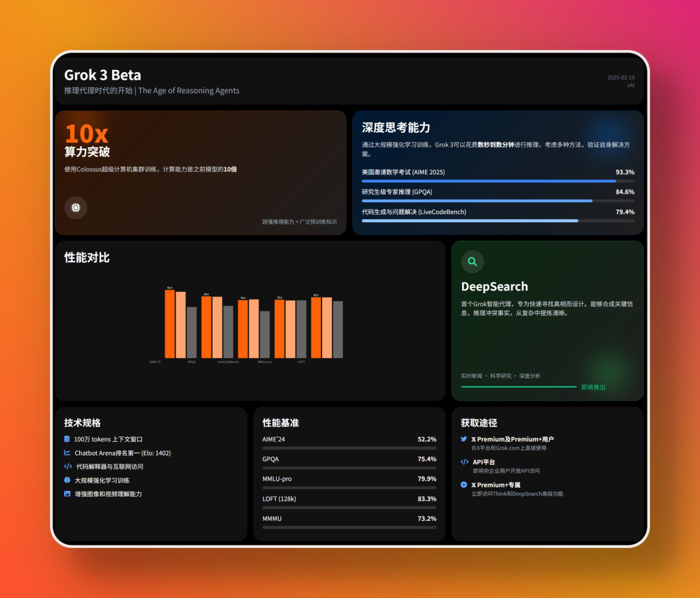Click the image icon beside 增强图像和视频理解能力
The width and height of the screenshot is (700, 598).
pyautogui.click(x=67, y=494)
